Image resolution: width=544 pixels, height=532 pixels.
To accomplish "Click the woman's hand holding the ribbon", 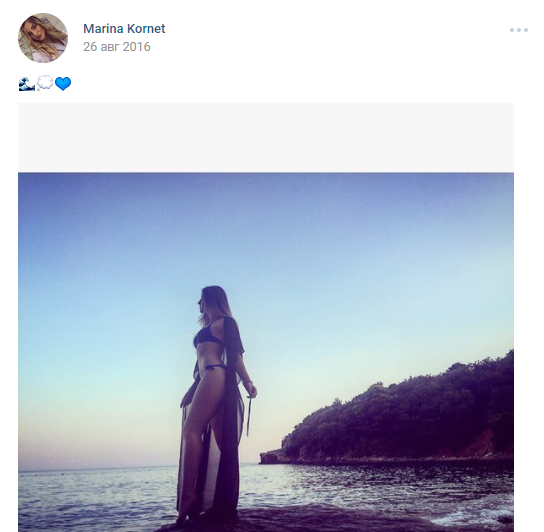I will pyautogui.click(x=252, y=391).
